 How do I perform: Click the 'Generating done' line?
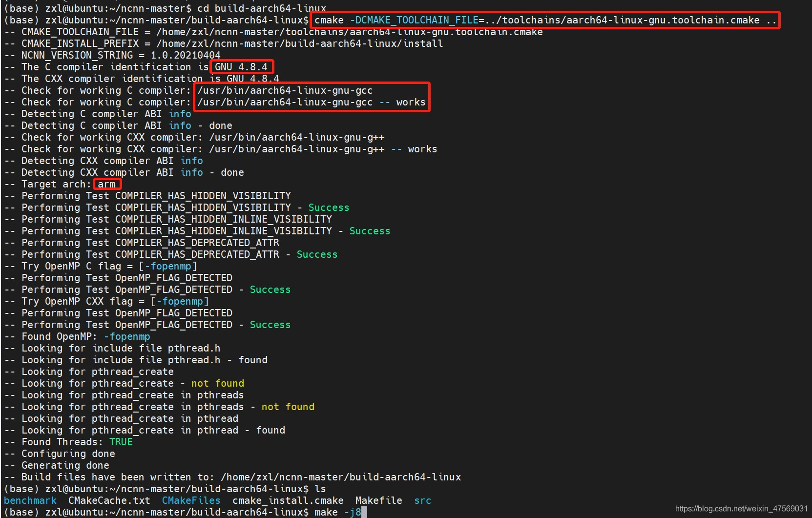(x=57, y=465)
